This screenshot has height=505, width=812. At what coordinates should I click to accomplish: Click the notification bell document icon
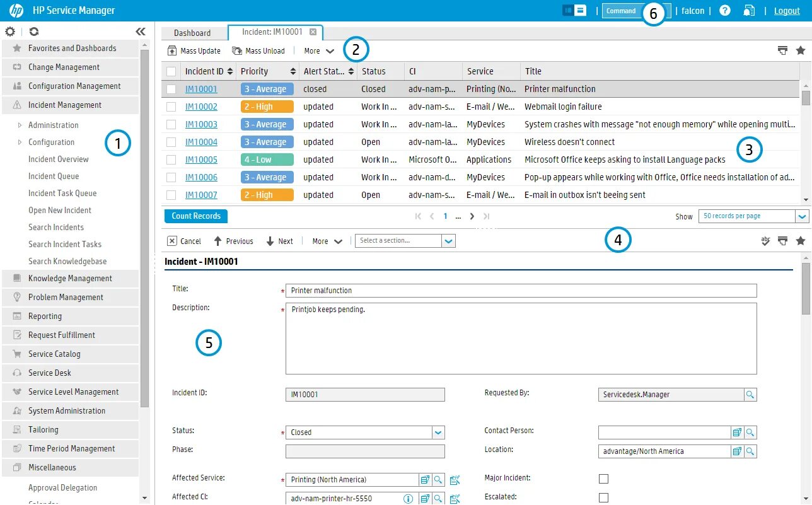(x=749, y=11)
